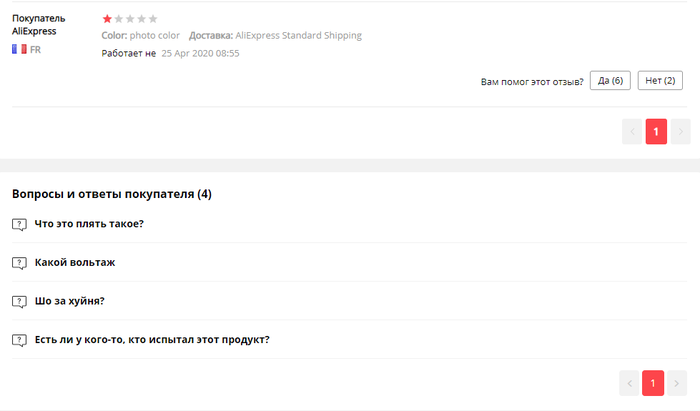Open question about who tested this product

(x=152, y=340)
